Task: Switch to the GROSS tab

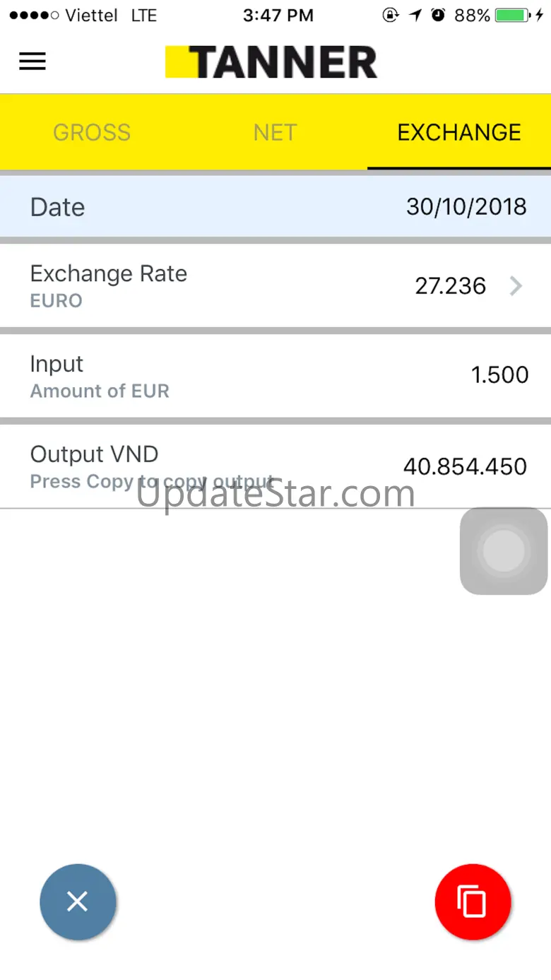Action: point(92,132)
